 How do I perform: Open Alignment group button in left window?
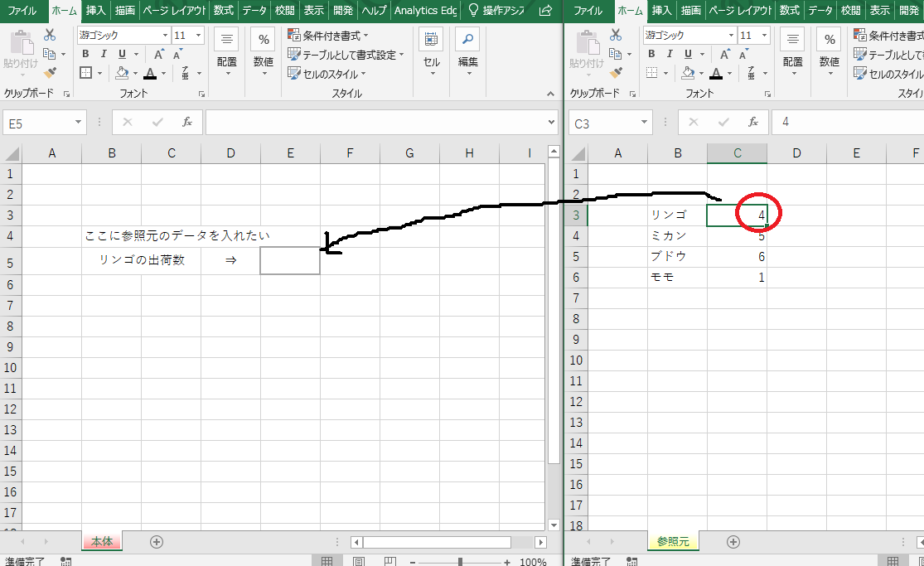pos(227,53)
